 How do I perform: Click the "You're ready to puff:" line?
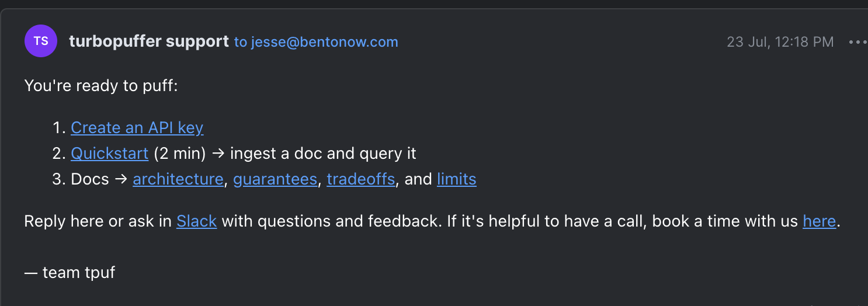(x=101, y=86)
